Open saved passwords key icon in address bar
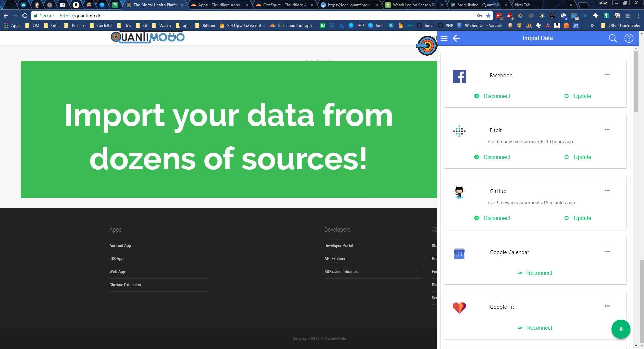 point(480,16)
